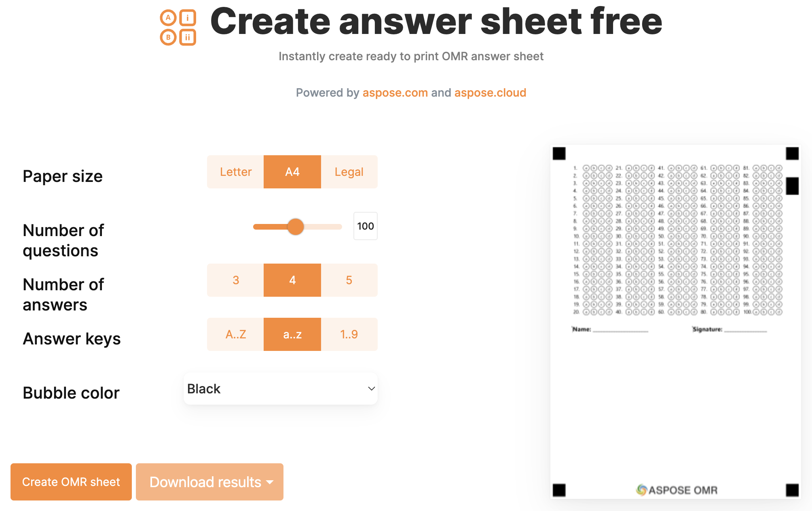This screenshot has height=511, width=812.
Task: Pick 4 answers per question
Action: (292, 280)
